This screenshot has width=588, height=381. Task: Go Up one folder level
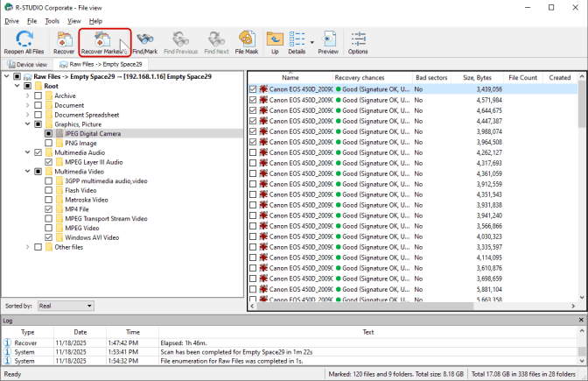tap(274, 42)
